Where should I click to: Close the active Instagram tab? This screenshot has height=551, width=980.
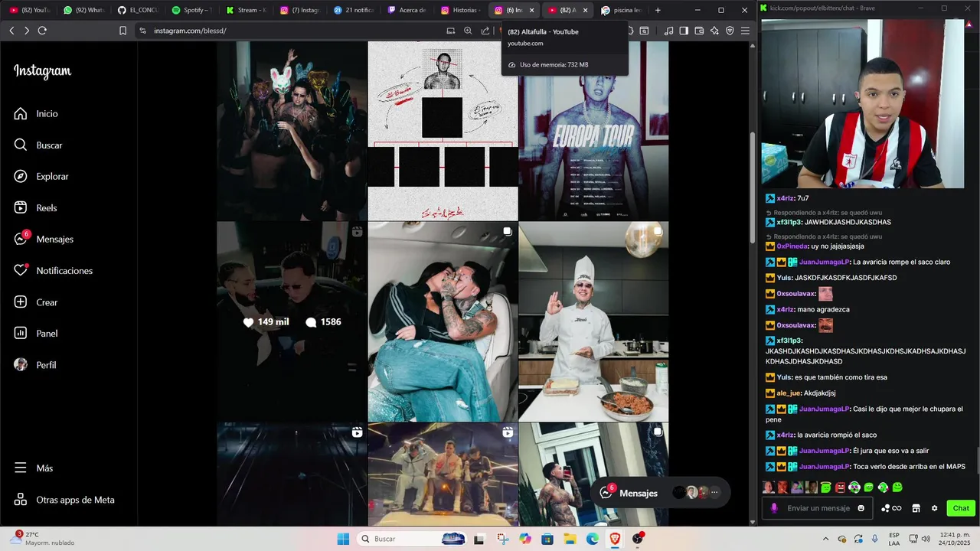pos(531,10)
